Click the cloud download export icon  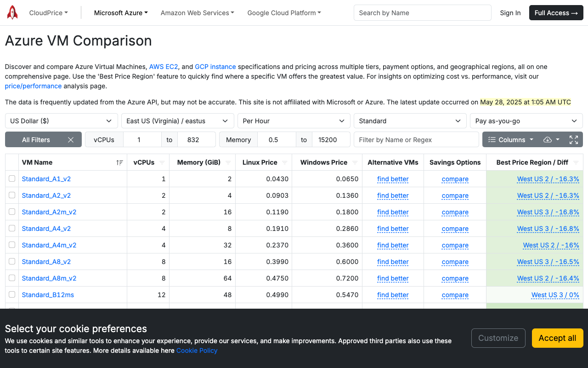coord(551,140)
